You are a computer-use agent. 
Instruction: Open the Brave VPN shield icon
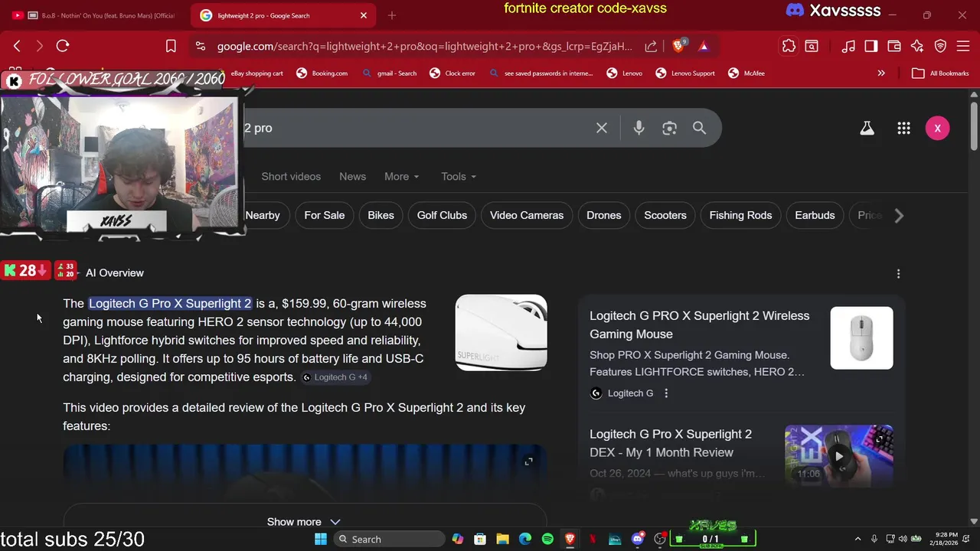pos(941,46)
